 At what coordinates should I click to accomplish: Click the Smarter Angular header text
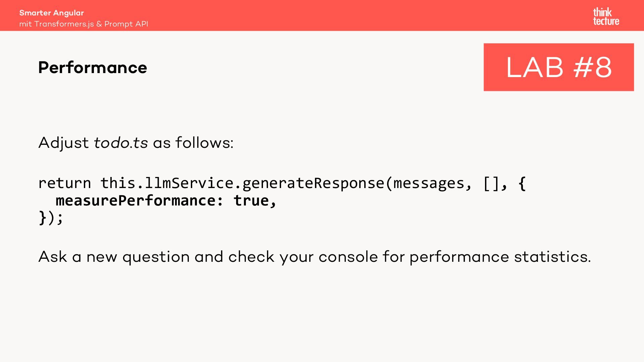[x=52, y=13]
